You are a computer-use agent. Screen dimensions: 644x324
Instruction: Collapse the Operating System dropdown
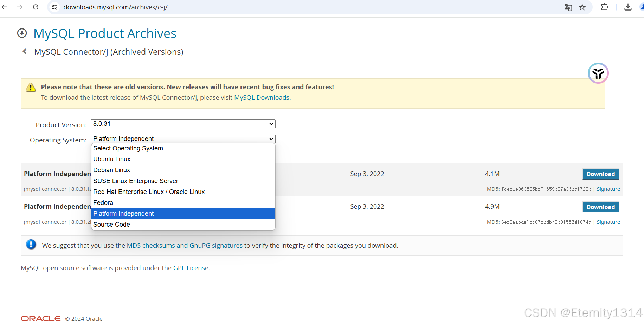(183, 139)
